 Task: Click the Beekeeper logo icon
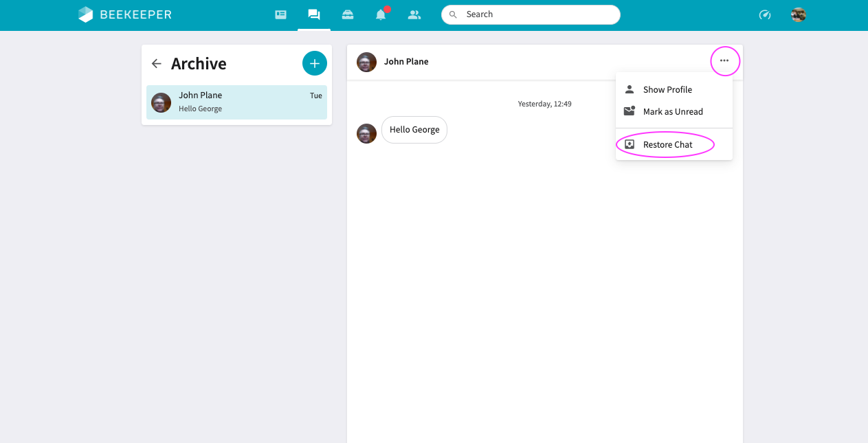[x=85, y=14]
